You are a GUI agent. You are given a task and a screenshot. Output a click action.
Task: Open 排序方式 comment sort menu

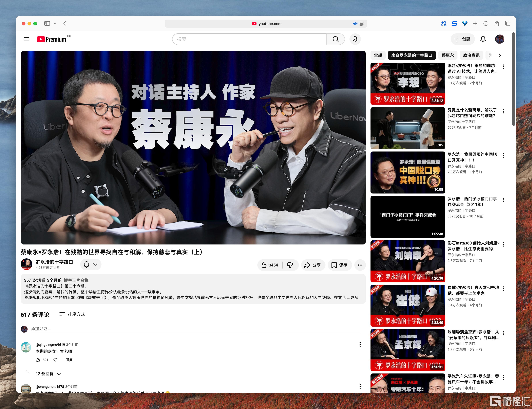coord(72,314)
